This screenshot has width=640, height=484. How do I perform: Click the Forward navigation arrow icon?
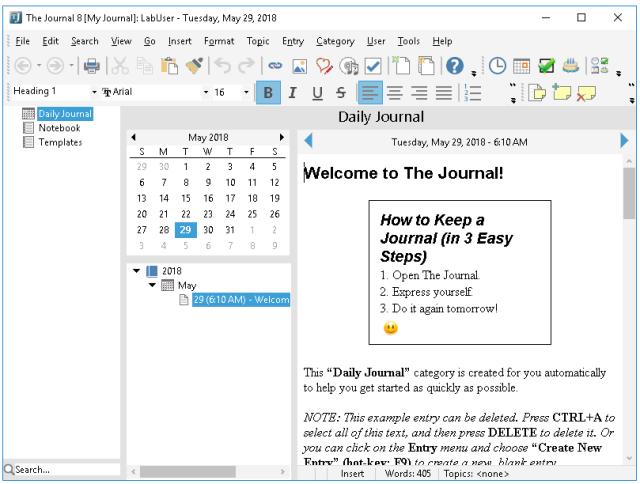[55, 66]
